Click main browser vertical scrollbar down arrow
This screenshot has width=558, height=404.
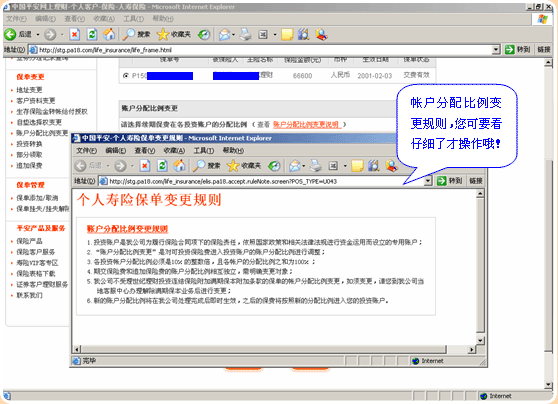coord(548,384)
